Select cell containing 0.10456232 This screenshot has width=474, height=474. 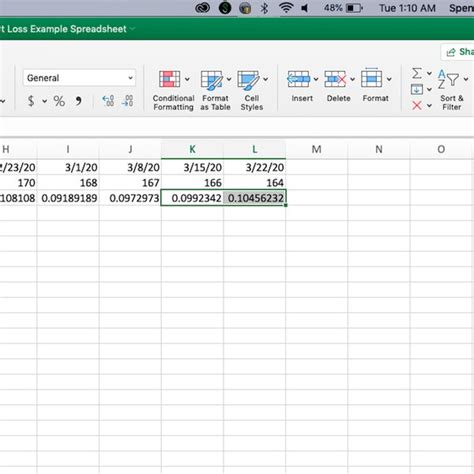click(255, 198)
